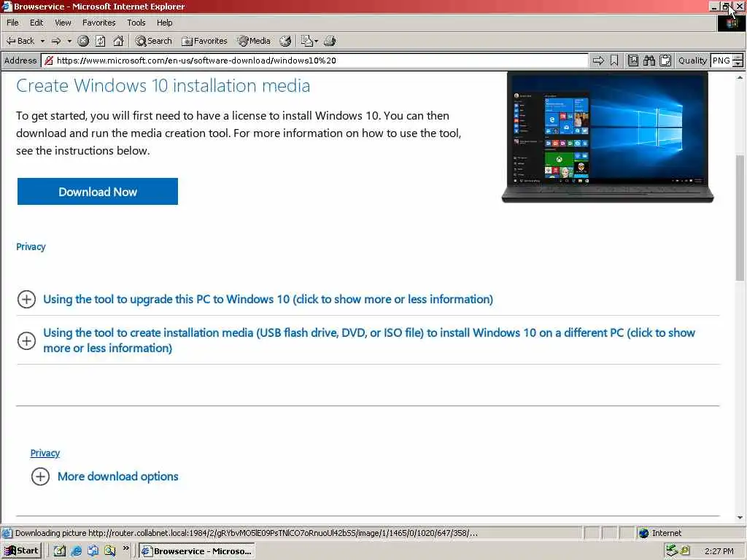Screen dimensions: 747x560
Task: Expand upgrade this PC section plus icon
Action: click(x=27, y=300)
